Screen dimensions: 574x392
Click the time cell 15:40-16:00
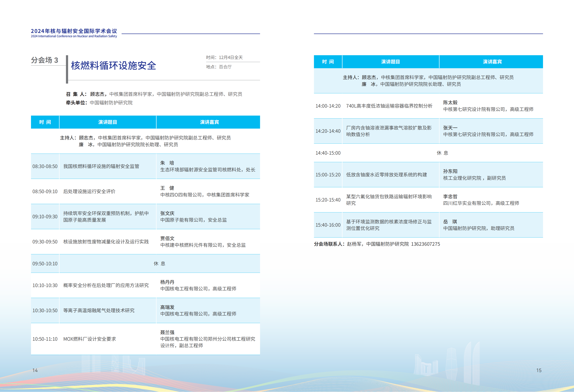[328, 225]
